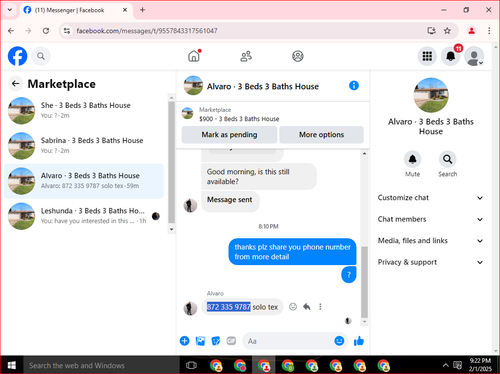500x374 pixels.
Task: Click large listing photo in right panel
Action: point(431,95)
